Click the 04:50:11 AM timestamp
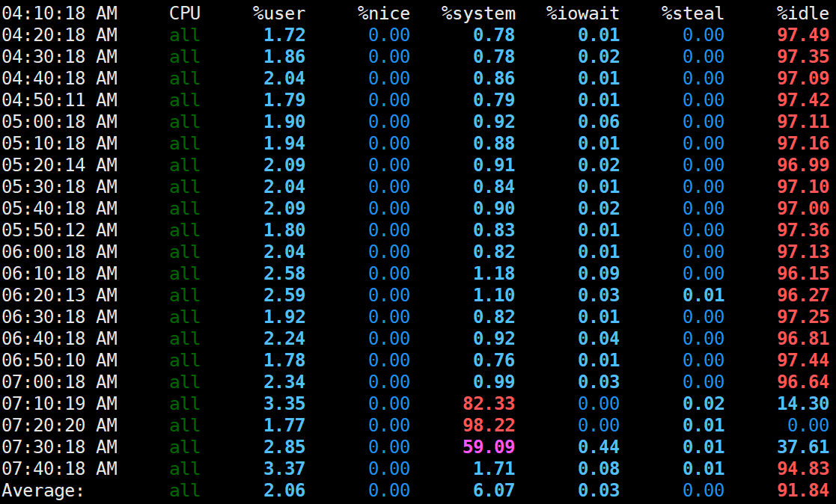The width and height of the screenshot is (836, 504). click(60, 99)
